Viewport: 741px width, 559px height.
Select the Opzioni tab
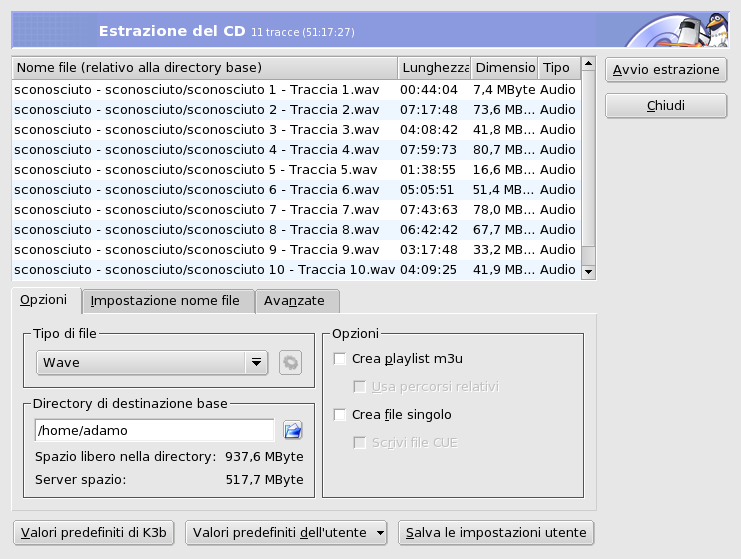click(43, 300)
